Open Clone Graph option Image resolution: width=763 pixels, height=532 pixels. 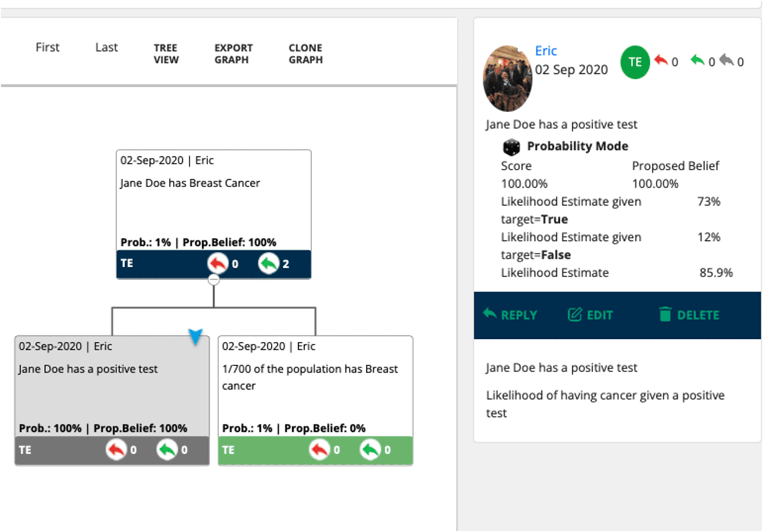[x=306, y=54]
